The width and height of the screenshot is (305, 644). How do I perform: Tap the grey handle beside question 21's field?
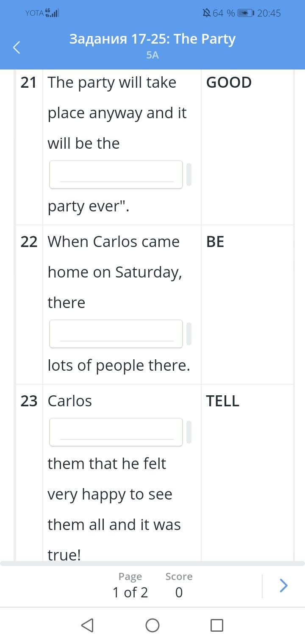pyautogui.click(x=189, y=175)
